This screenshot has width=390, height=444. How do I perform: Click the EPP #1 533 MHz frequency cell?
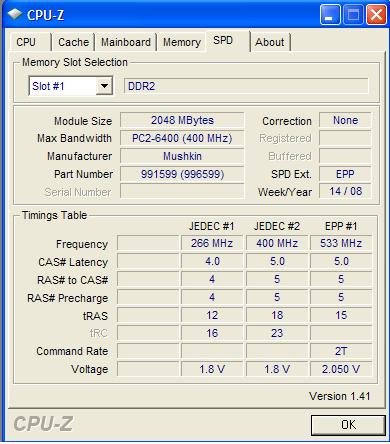tap(341, 243)
